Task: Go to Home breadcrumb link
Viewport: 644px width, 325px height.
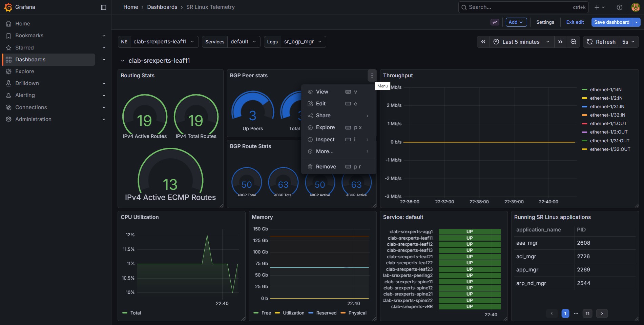Action: pos(131,7)
